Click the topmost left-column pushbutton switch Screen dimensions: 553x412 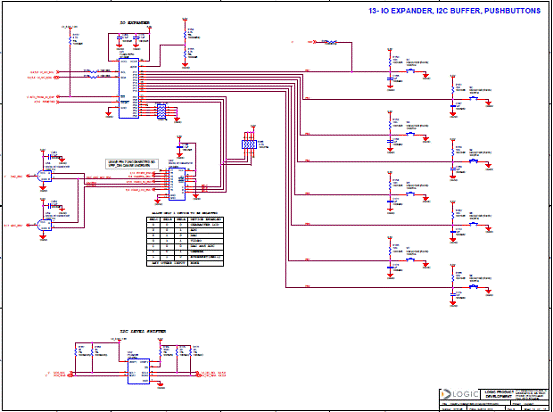[410, 71]
